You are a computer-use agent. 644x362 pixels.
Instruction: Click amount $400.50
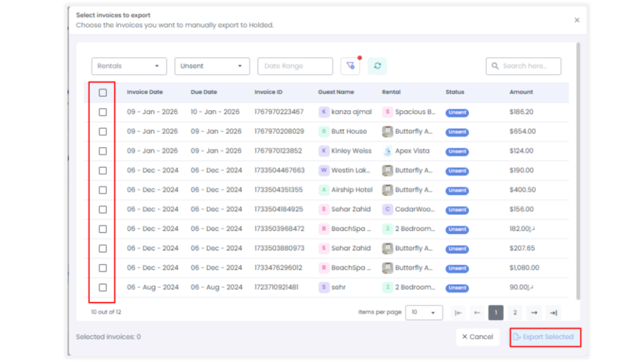tap(523, 190)
